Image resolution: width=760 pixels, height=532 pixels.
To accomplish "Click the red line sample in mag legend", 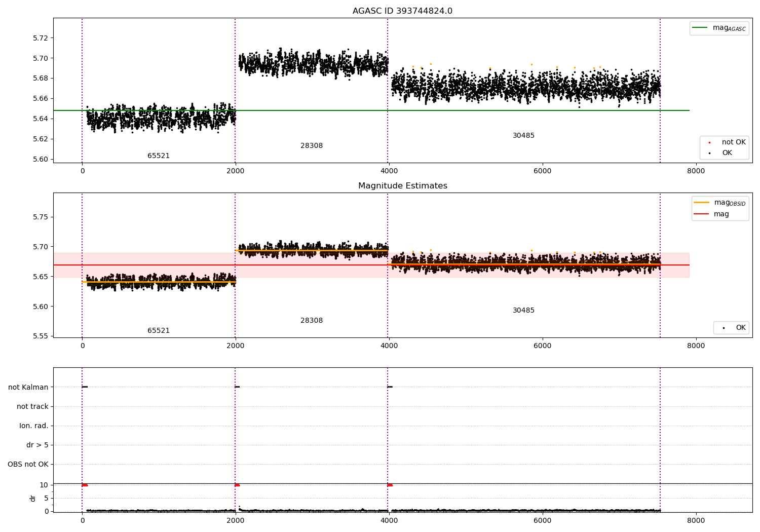I will click(x=702, y=214).
